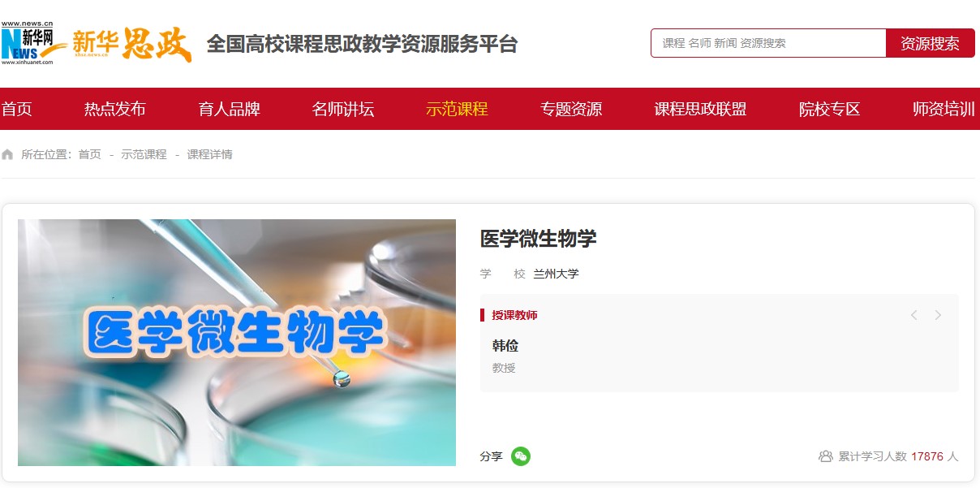Show next teacher with right chevron

point(938,315)
